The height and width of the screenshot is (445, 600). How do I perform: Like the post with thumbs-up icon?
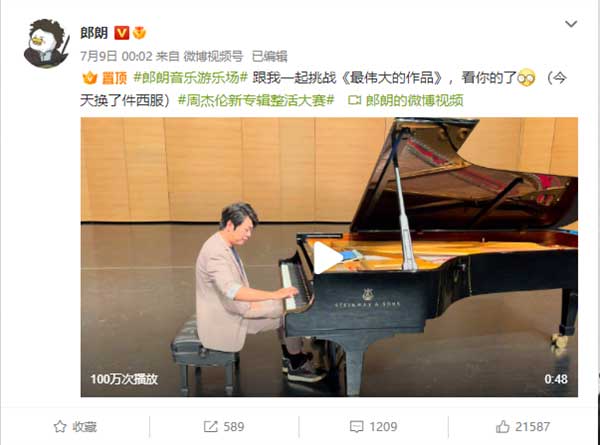(503, 426)
